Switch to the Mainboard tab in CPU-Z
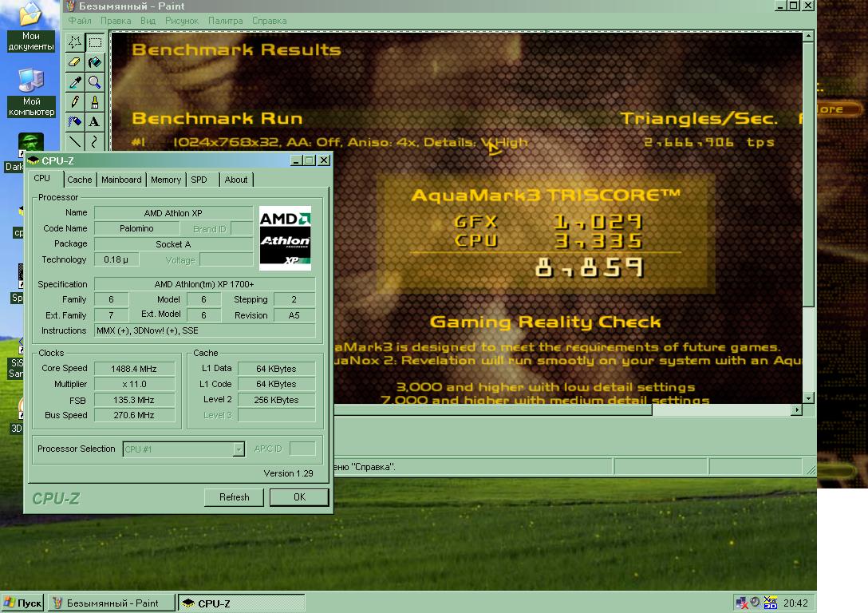 point(121,180)
